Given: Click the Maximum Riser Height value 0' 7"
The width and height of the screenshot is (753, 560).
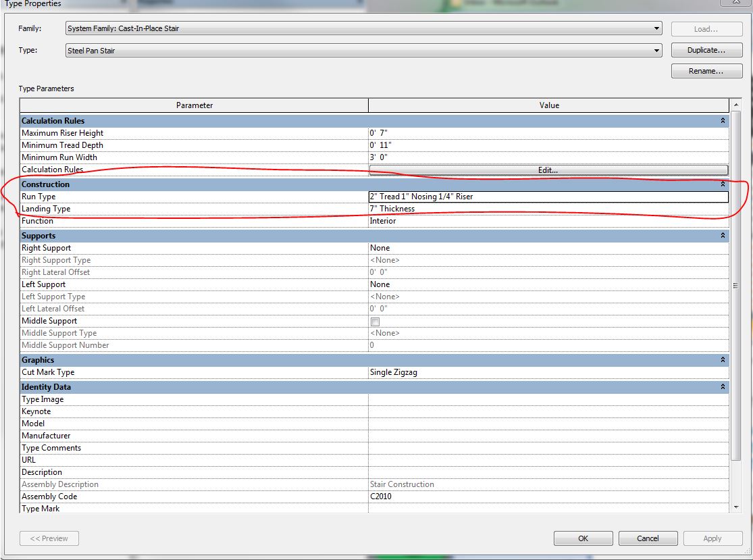Looking at the screenshot, I should (x=548, y=133).
